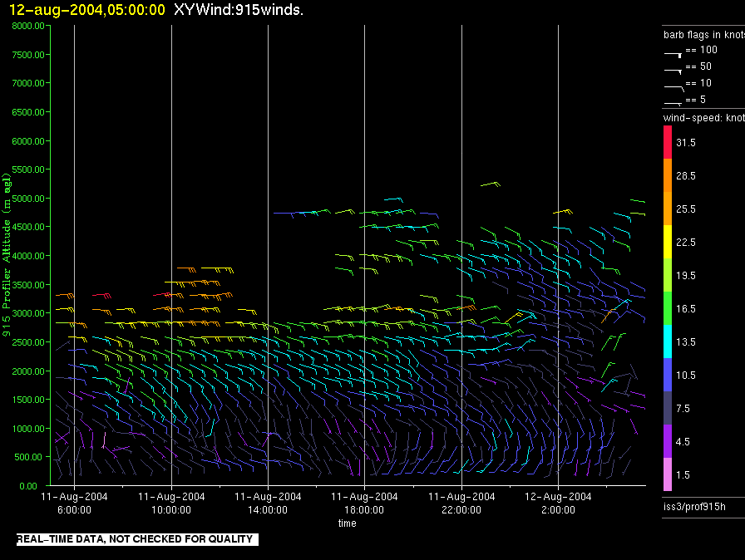Viewport: 745px width, 560px height.
Task: Click the 6000.00 altitude axis label
Action: pyautogui.click(x=28, y=141)
